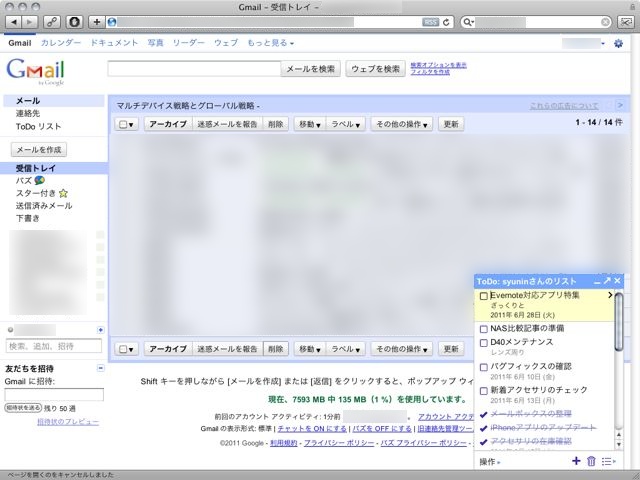Uncheck the completed iPhoneアプリのアップデート task
Viewport: 640px width, 480px height.
click(484, 428)
